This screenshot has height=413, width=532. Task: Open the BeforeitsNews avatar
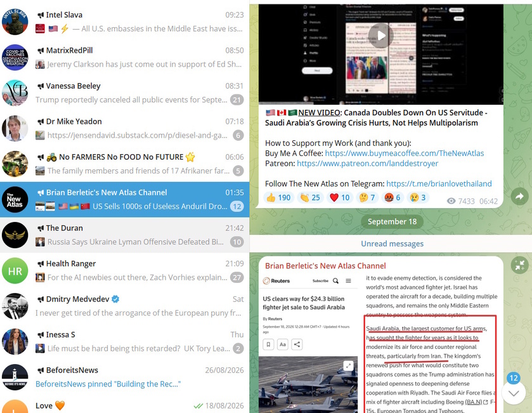pyautogui.click(x=15, y=377)
